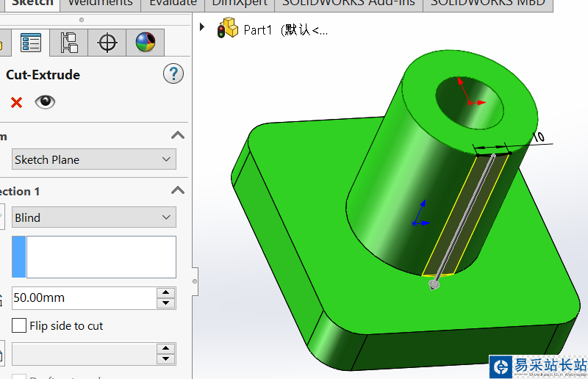Click the direction of extrusion selection box

[x=101, y=257]
